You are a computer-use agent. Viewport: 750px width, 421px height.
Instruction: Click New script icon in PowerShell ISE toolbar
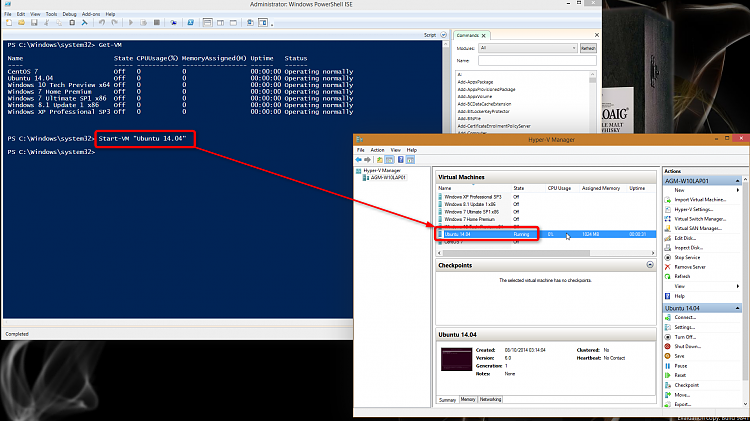tap(9, 22)
